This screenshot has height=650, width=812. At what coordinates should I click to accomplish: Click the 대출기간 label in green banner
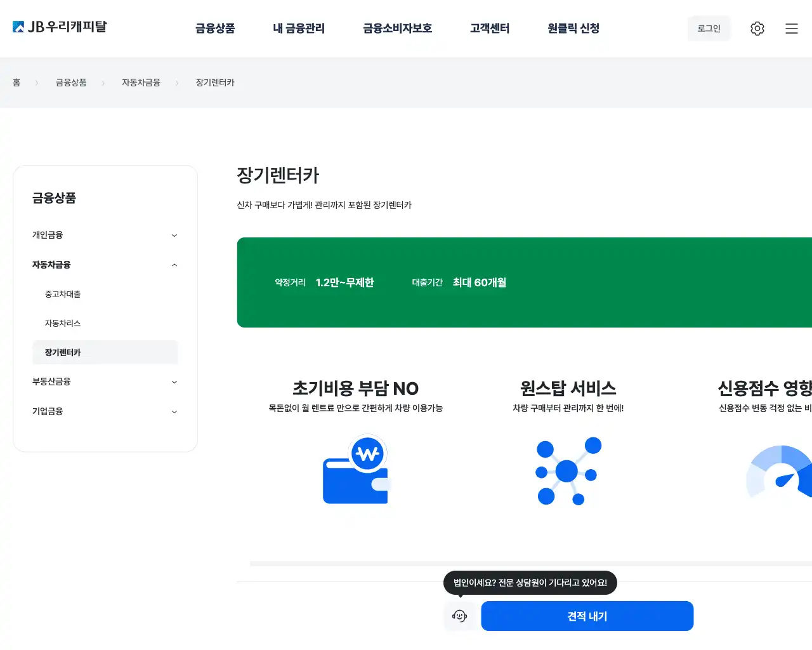pyautogui.click(x=427, y=282)
